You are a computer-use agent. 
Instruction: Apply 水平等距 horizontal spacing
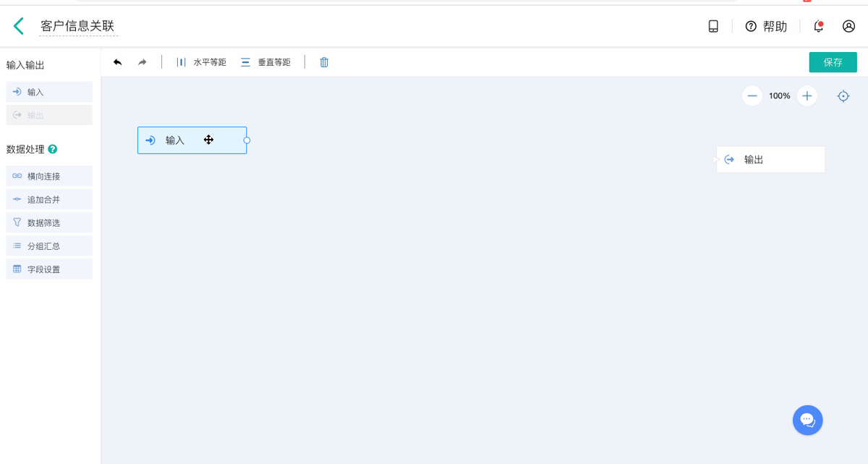201,62
